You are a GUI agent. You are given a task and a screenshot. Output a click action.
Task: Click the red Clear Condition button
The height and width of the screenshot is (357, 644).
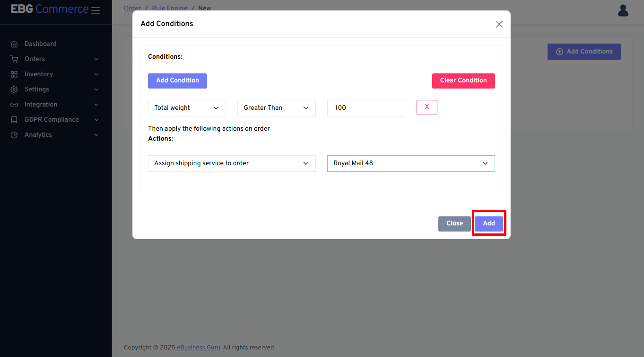coord(463,80)
